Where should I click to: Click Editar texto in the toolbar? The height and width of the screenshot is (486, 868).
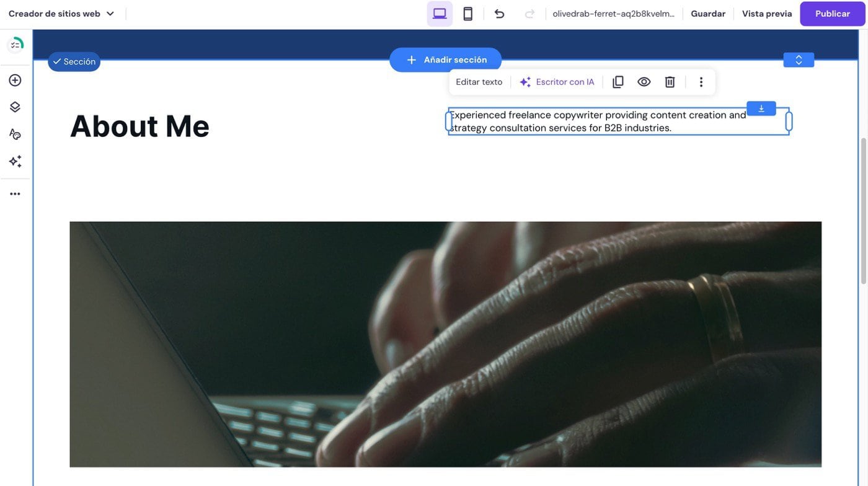[479, 82]
